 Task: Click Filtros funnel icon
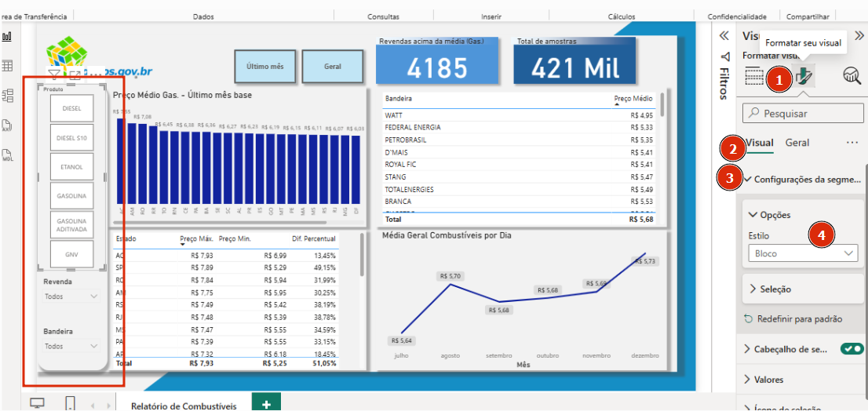tap(726, 56)
